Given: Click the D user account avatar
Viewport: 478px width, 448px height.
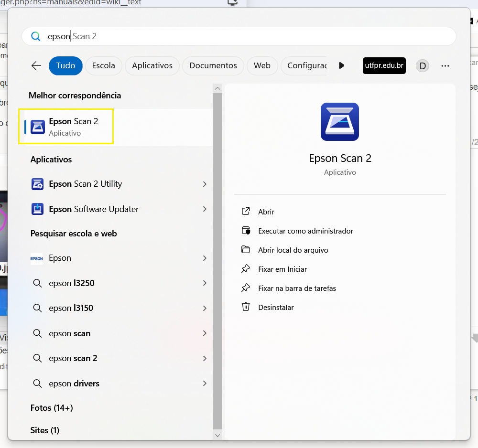Looking at the screenshot, I should click(x=422, y=66).
